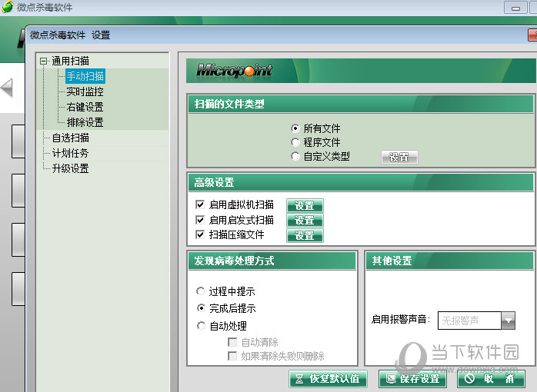Collapse the 通用扫描 tree node

pyautogui.click(x=44, y=61)
